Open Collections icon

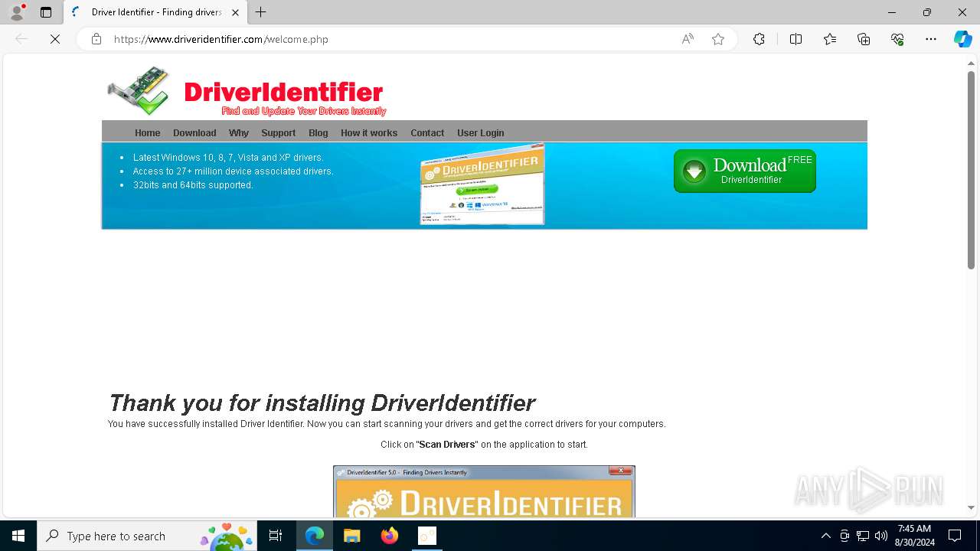pyautogui.click(x=864, y=39)
